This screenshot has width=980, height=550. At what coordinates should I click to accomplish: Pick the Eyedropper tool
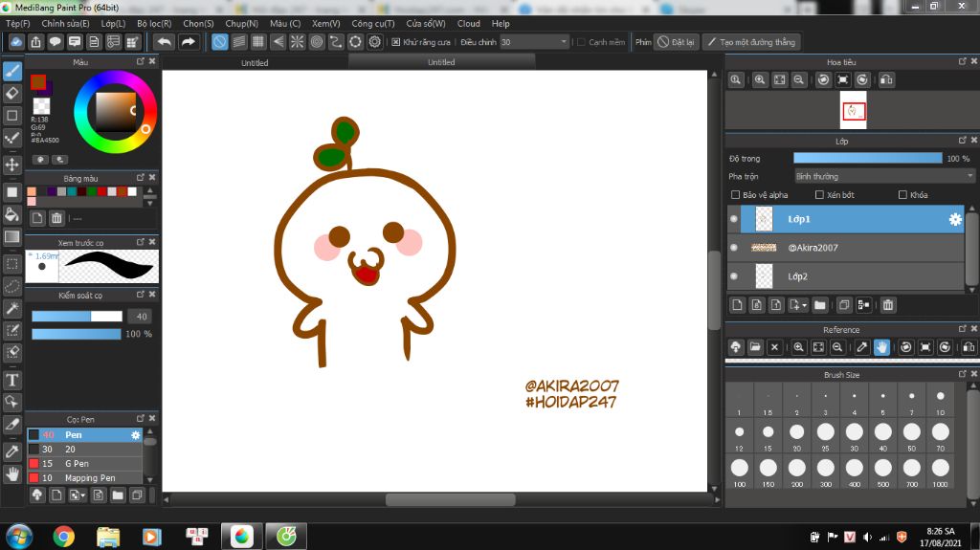(x=12, y=450)
